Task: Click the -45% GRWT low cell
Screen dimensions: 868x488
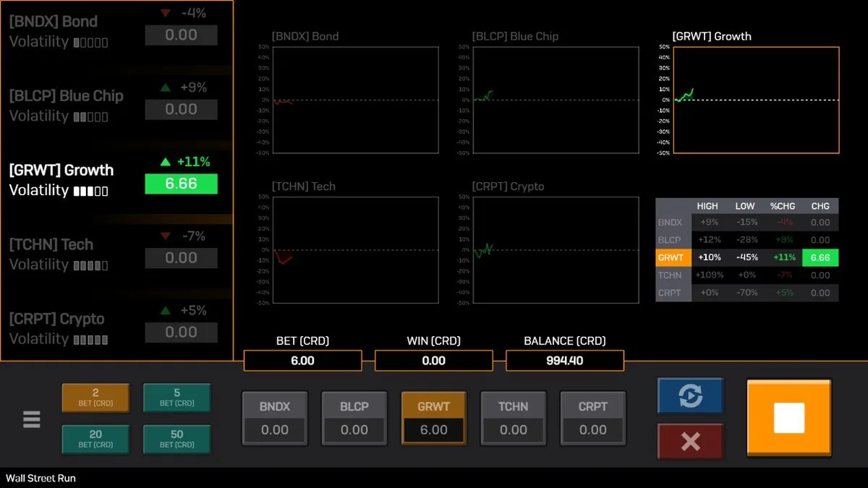Action: [746, 257]
